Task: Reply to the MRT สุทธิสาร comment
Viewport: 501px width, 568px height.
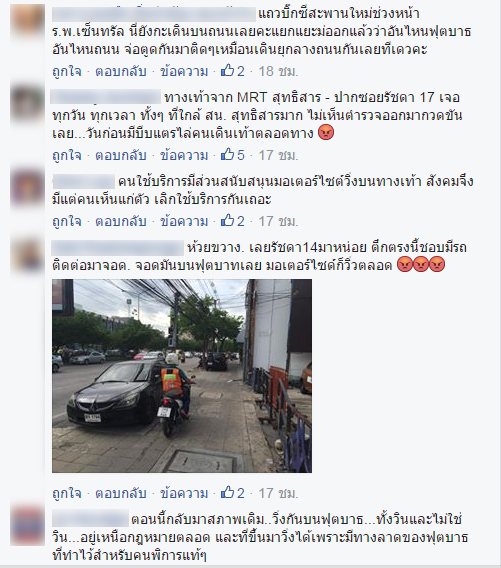Action: pyautogui.click(x=121, y=155)
